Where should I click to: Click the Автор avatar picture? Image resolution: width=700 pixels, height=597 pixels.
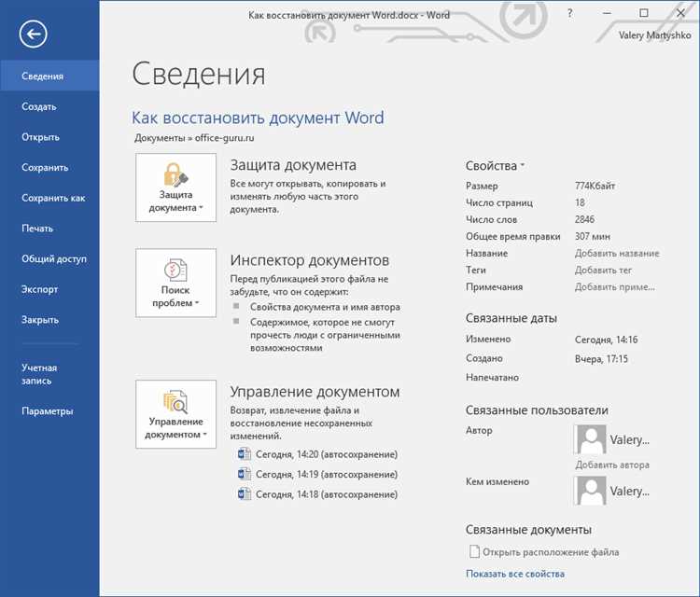[591, 439]
